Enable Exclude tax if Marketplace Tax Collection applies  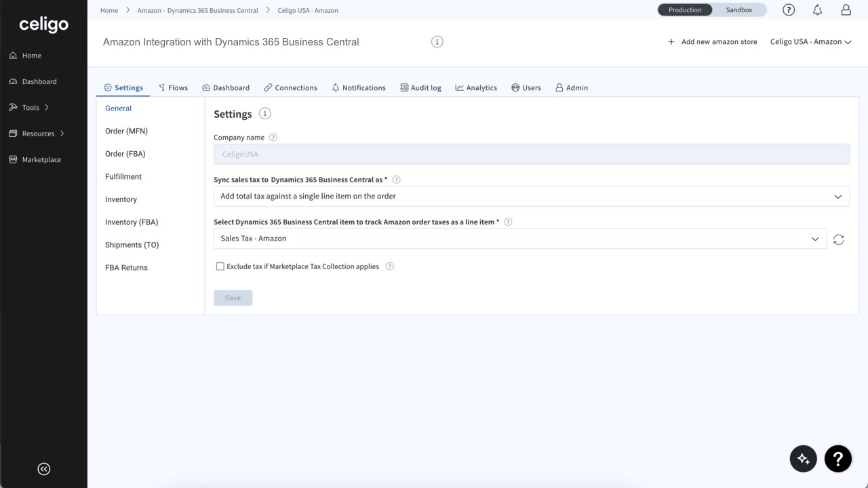point(220,266)
